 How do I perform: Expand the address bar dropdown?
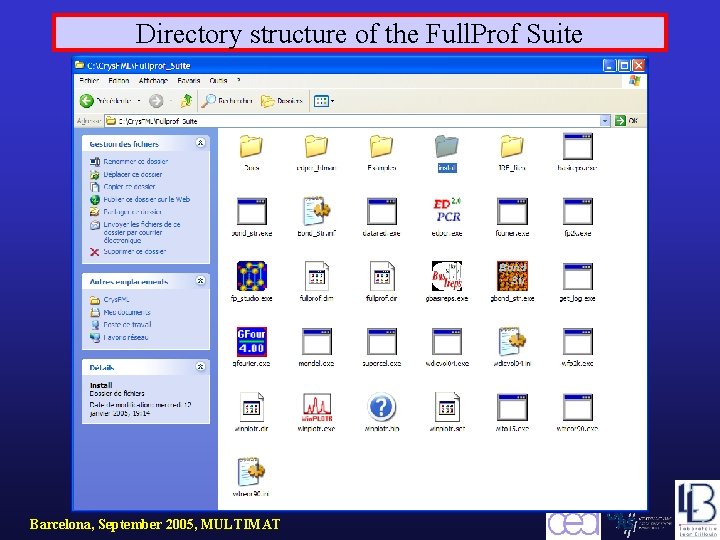coord(605,121)
